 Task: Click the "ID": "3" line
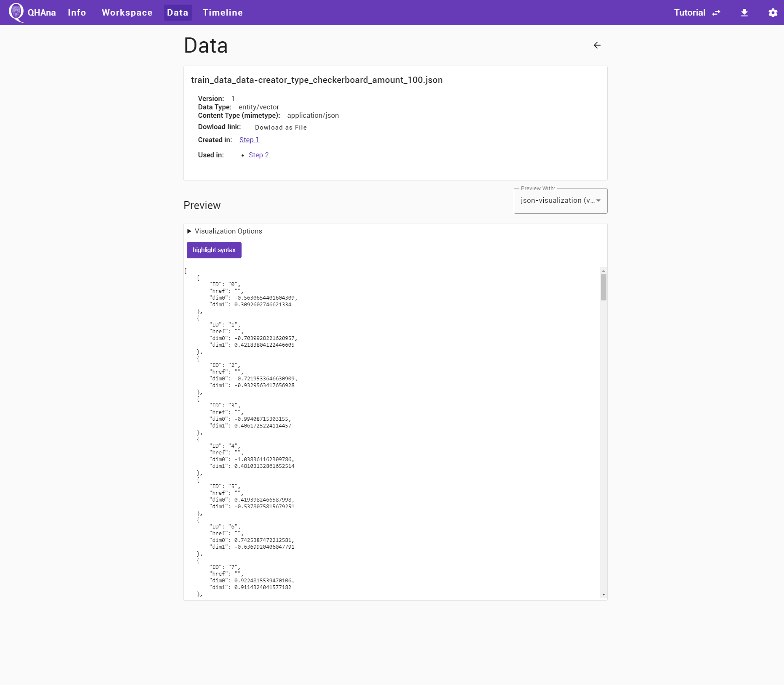click(225, 406)
